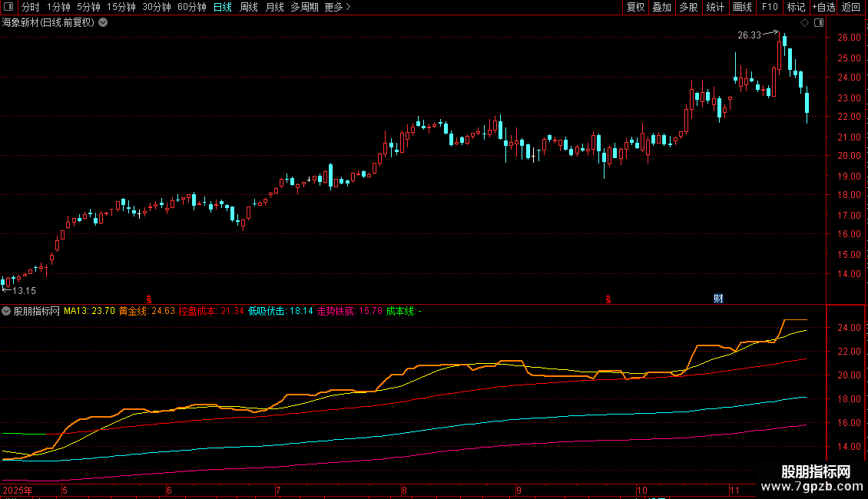Open the dropdown next to 海象新材 title

[x=103, y=22]
